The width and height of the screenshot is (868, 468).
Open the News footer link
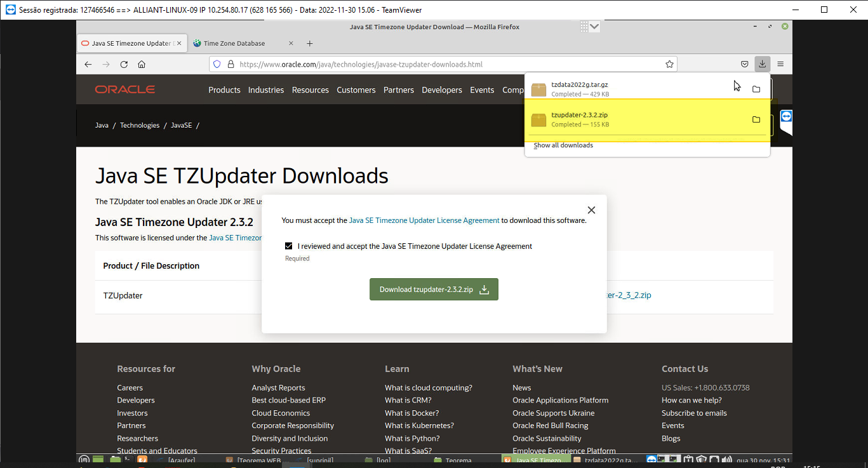tap(522, 387)
